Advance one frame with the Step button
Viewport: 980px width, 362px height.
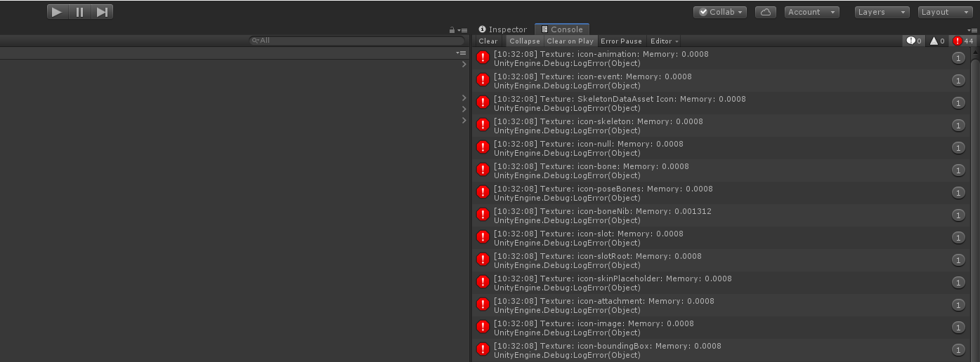click(x=102, y=12)
